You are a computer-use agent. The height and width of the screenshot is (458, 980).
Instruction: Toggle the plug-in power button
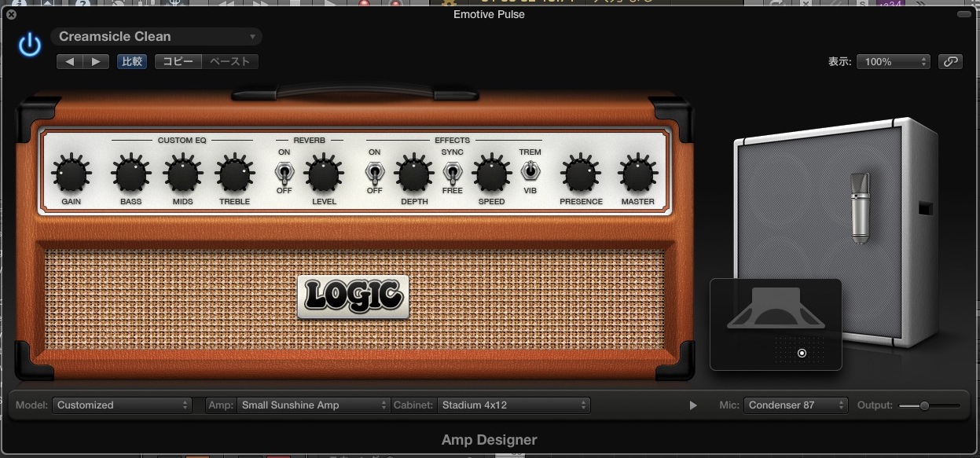coord(30,46)
